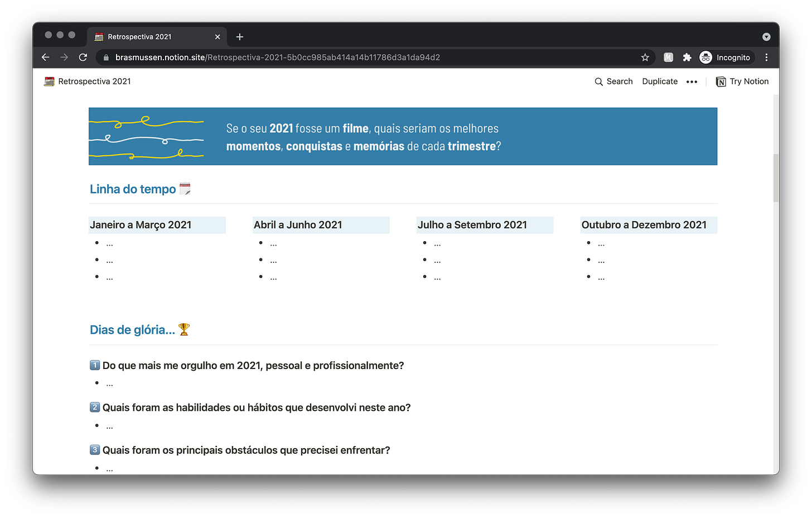Screen dimensions: 812x518
Task: Click the calendar emoji beside Linha do tempo
Action: tap(185, 189)
